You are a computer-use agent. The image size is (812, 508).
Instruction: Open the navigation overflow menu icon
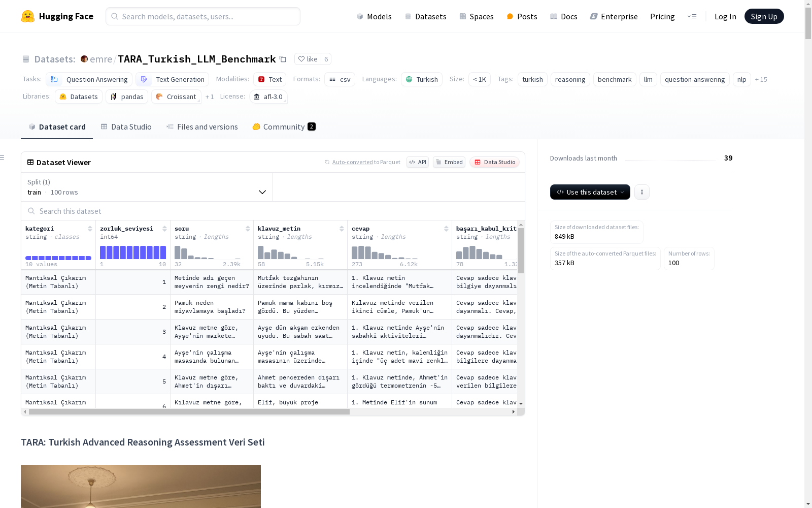(x=692, y=16)
